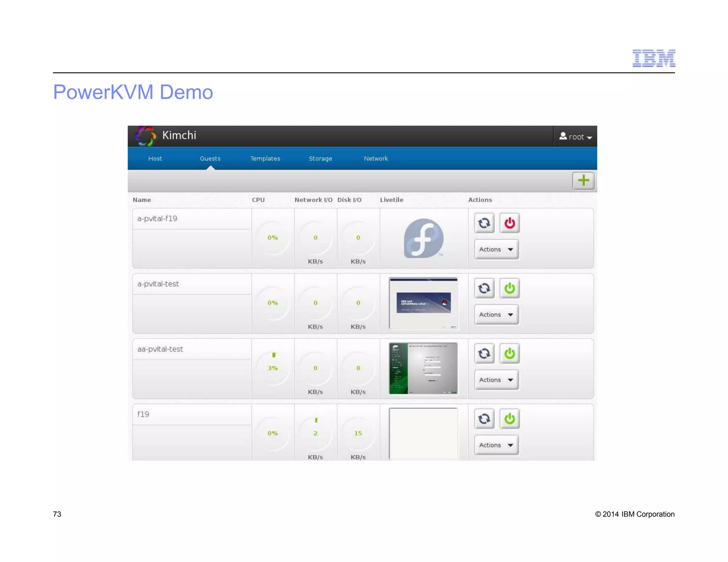Click the Actions column header
This screenshot has width=728, height=562.
(480, 200)
